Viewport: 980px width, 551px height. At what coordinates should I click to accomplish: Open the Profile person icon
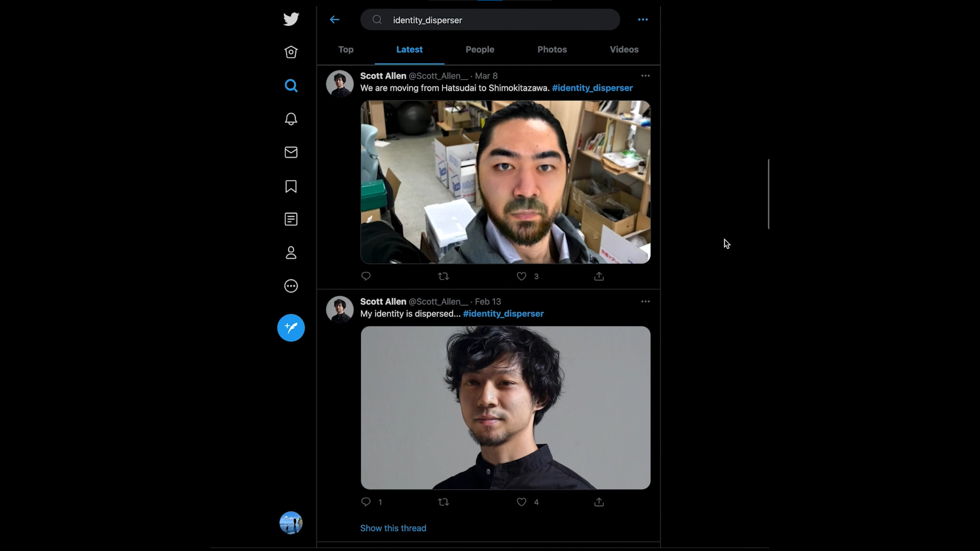point(291,253)
